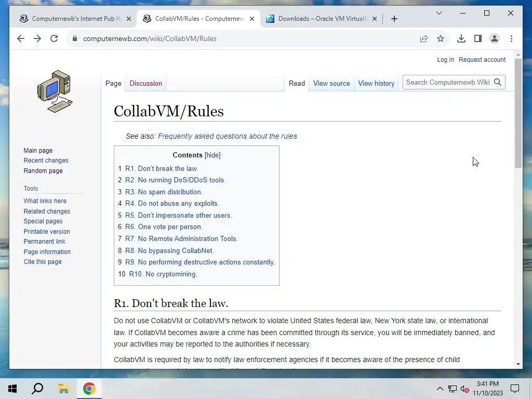
Task: Jump to R7. No Remote Administration Tools
Action: point(181,239)
